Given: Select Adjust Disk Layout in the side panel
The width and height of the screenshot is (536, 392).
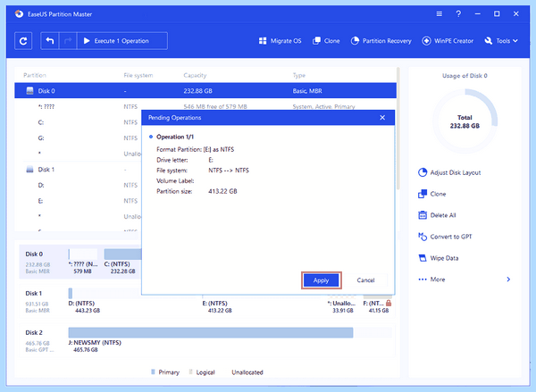Looking at the screenshot, I should (x=449, y=172).
